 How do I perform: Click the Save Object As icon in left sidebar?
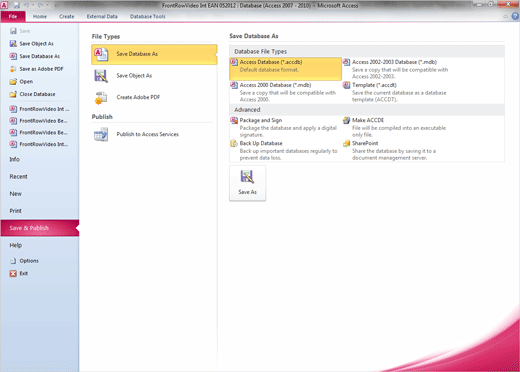13,44
